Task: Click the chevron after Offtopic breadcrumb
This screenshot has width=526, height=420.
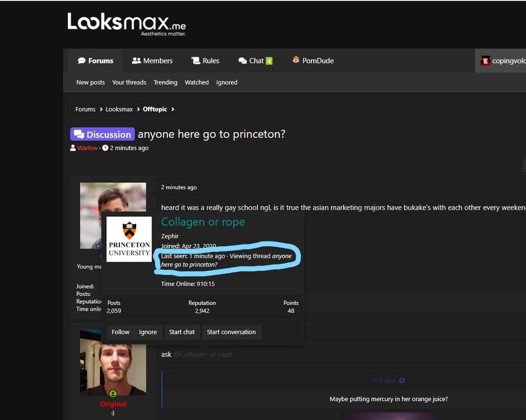Action: [x=173, y=109]
